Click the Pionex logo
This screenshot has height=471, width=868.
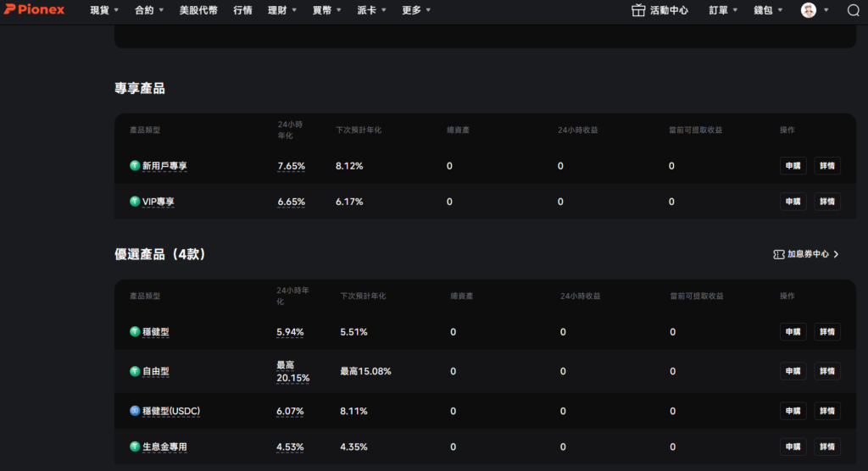35,10
